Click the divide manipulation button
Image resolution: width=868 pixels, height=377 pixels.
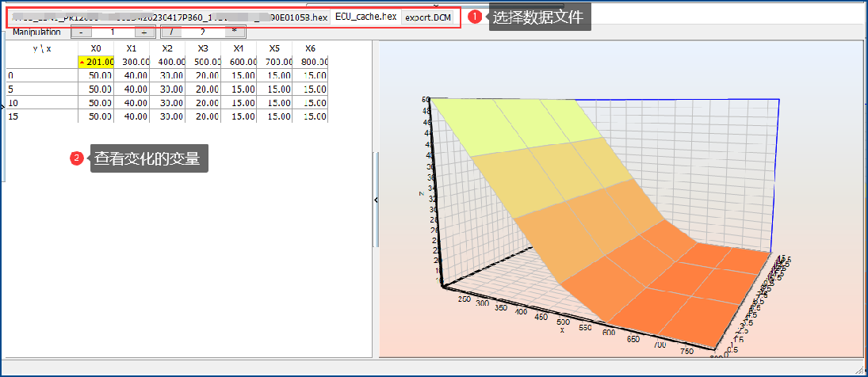coord(171,32)
